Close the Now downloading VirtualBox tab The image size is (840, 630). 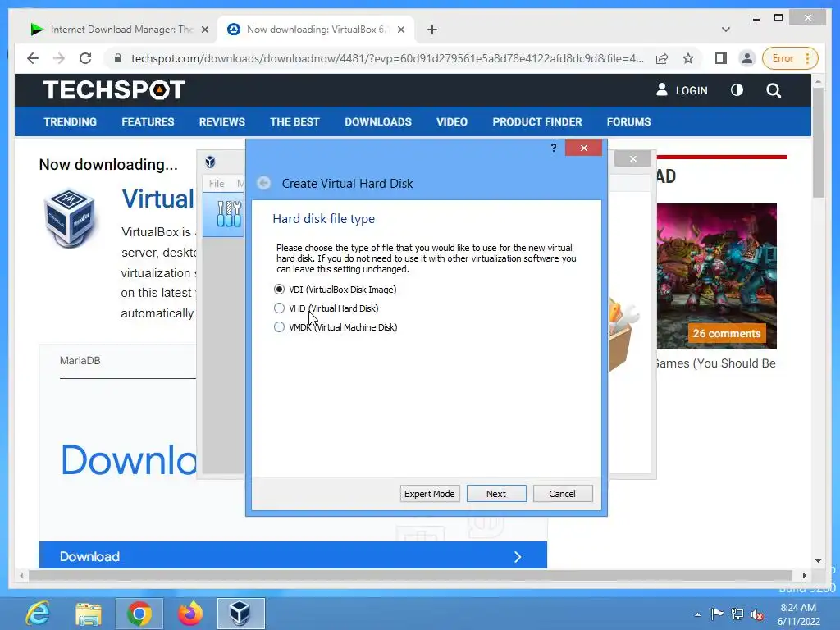pos(400,30)
